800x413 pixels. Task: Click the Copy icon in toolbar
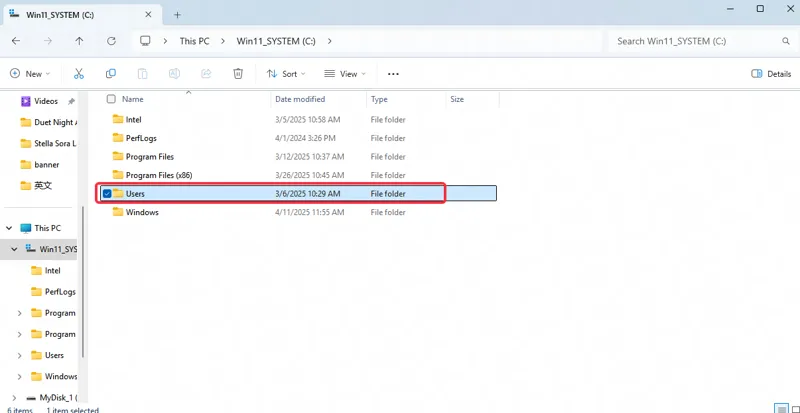[x=111, y=74]
